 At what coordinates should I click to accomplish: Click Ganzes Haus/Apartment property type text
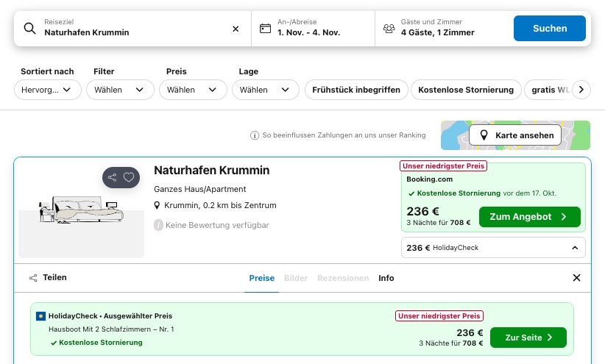click(x=200, y=189)
